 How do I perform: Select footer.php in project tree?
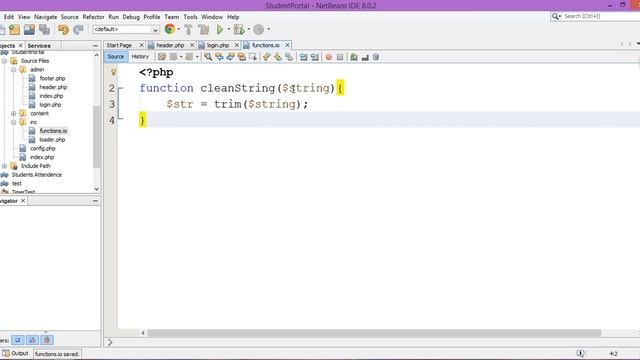point(52,78)
